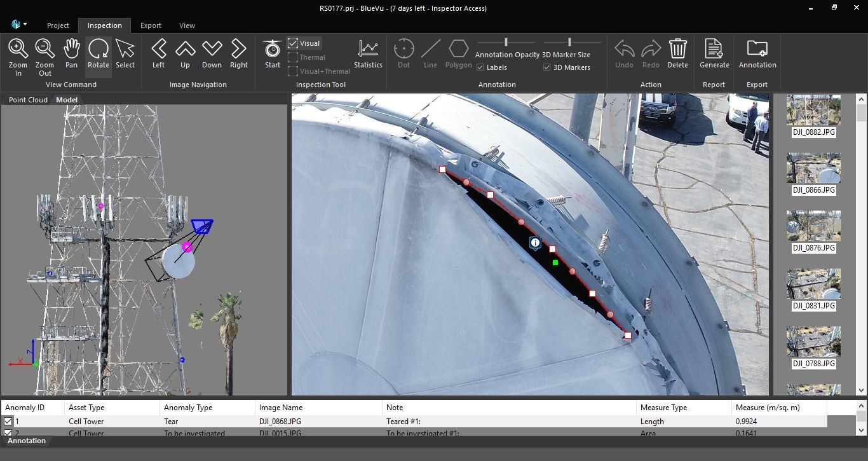Navigate Up in image navigation

pos(185,54)
